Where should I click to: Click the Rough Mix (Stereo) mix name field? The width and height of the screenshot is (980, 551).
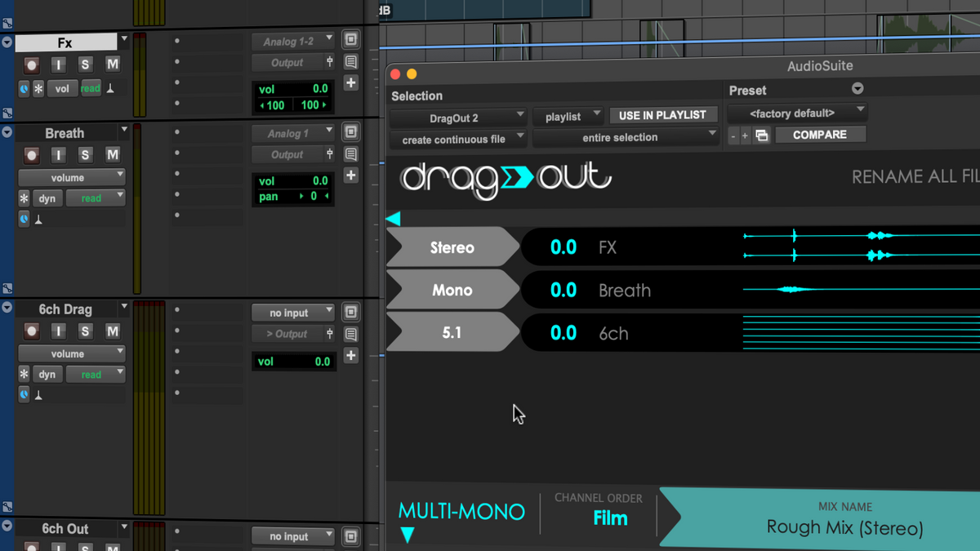point(844,528)
